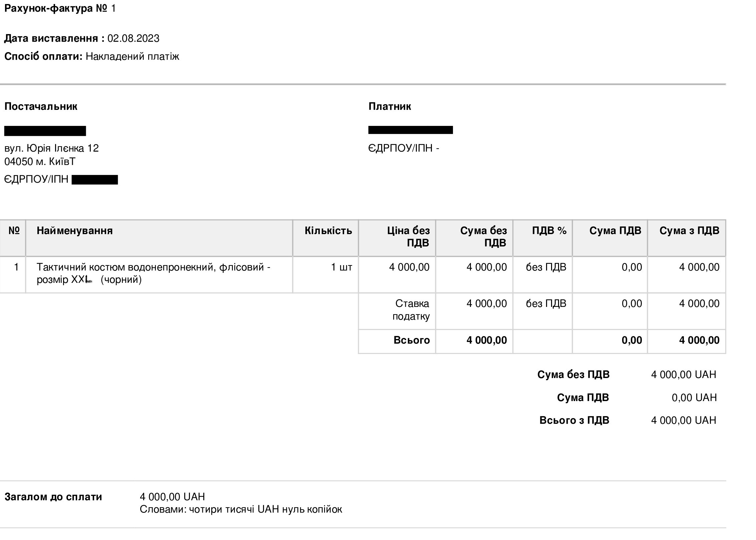Click the 'Ціна без ПДВ' column header

point(408,236)
